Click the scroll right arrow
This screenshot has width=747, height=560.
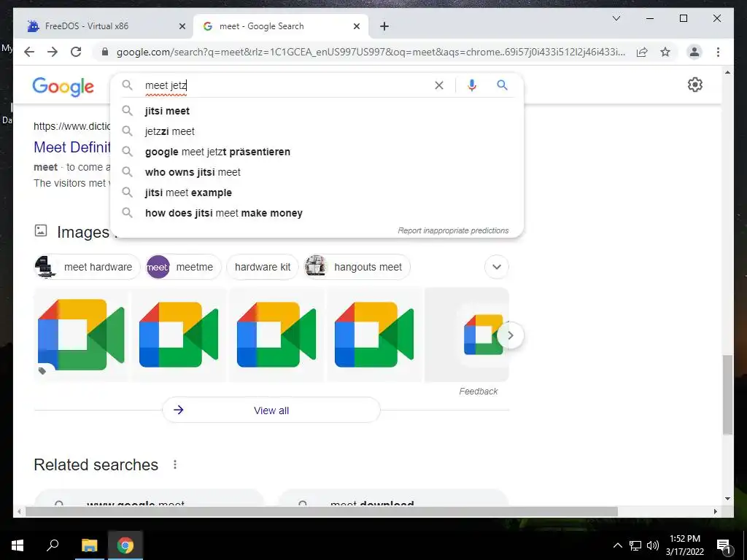click(715, 511)
